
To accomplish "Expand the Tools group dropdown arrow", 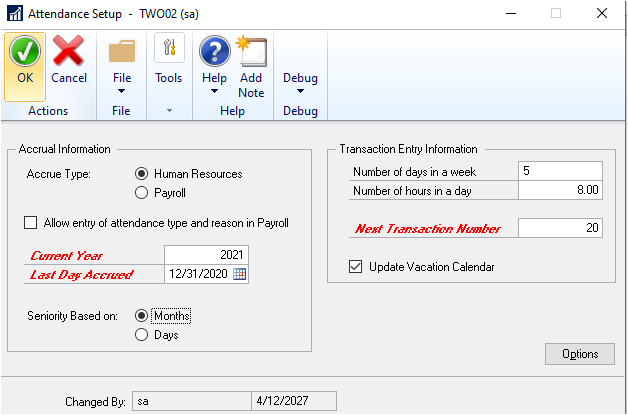I will 169,111.
